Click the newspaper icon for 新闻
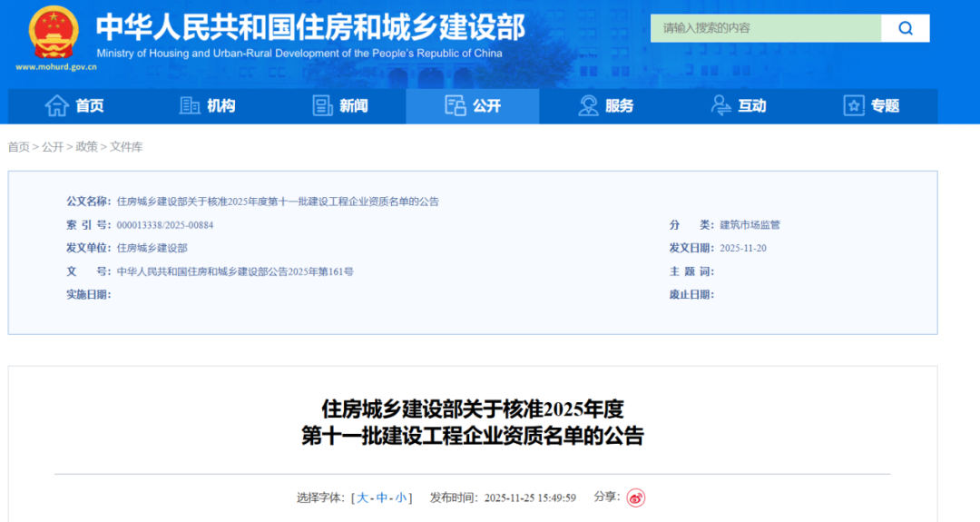980x522 pixels. click(x=323, y=106)
